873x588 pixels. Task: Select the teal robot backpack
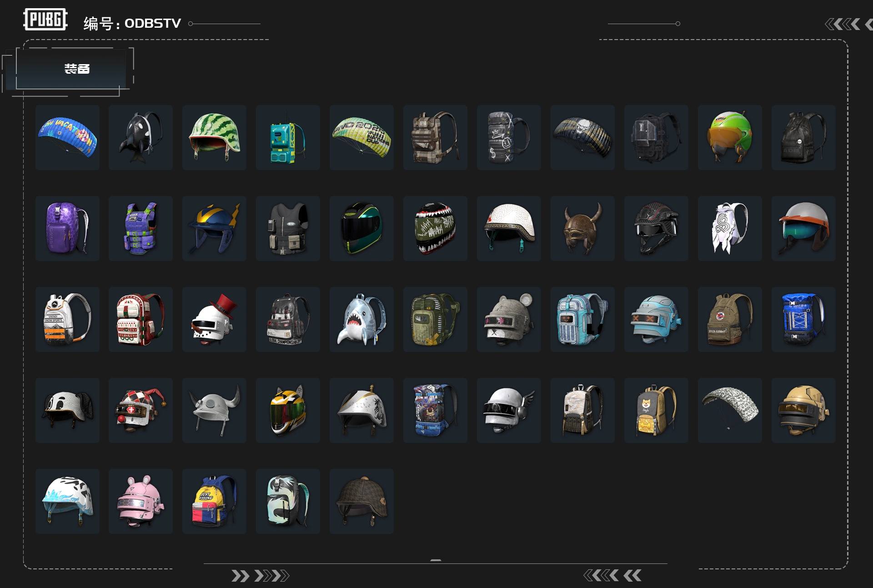click(x=288, y=137)
